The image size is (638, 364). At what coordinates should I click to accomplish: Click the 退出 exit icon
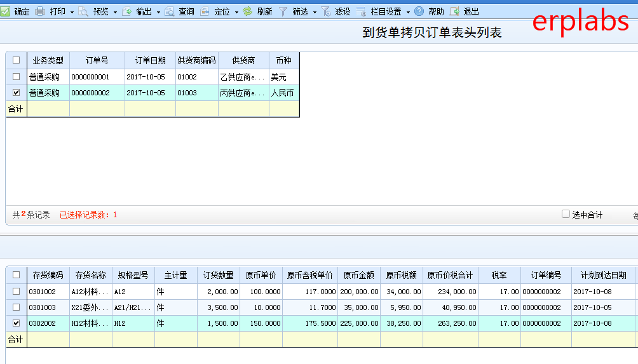pyautogui.click(x=454, y=11)
